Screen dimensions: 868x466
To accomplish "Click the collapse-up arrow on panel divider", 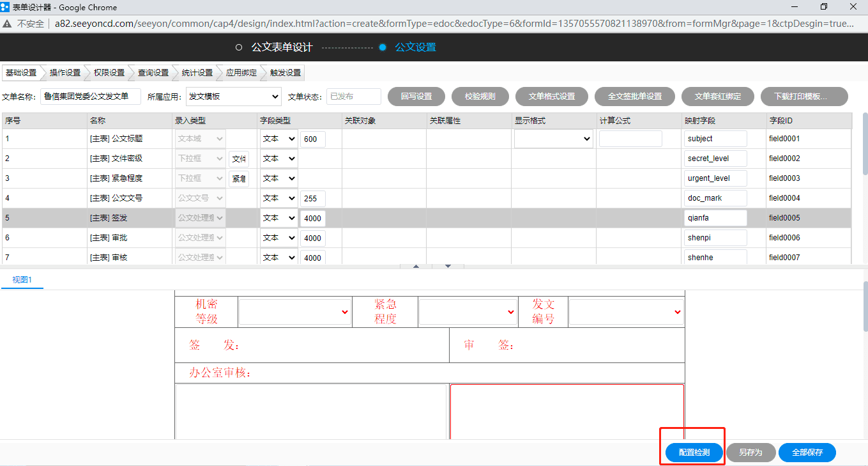I will click(416, 266).
